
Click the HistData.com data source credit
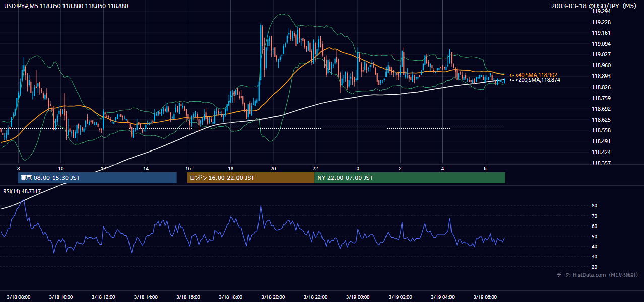coord(598,275)
